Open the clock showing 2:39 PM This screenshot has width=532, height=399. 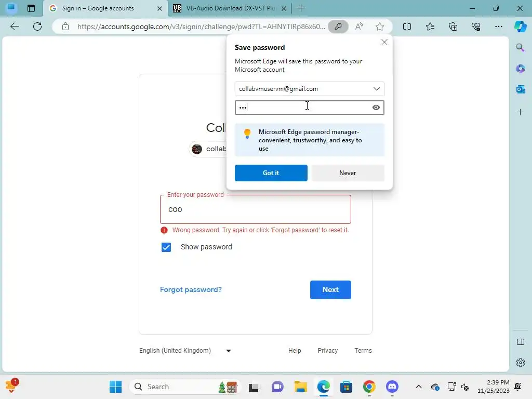pos(494,387)
